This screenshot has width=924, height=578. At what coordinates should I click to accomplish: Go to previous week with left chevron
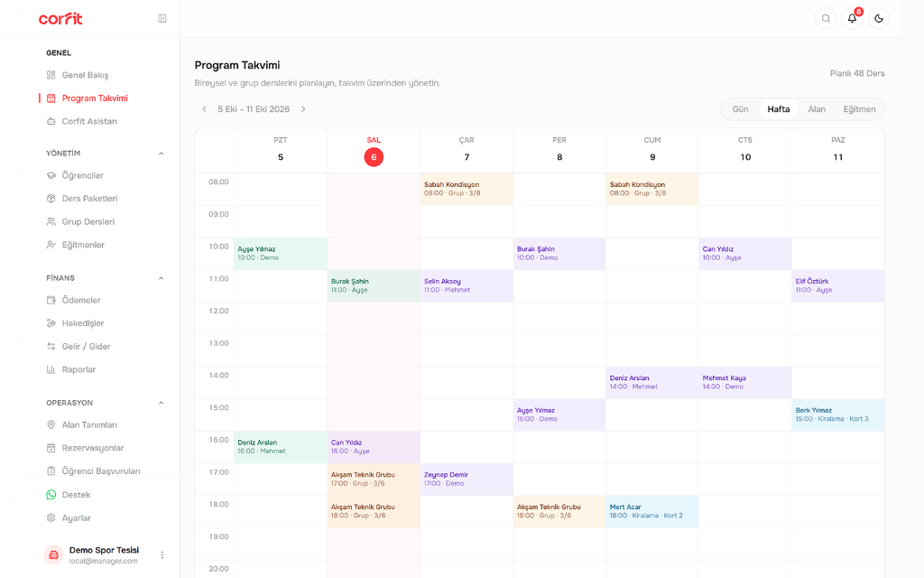205,109
